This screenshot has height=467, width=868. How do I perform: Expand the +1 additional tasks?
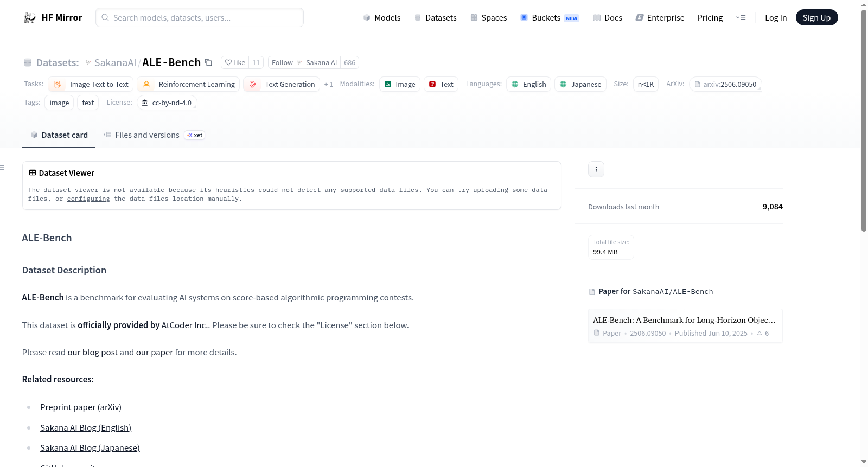click(329, 84)
